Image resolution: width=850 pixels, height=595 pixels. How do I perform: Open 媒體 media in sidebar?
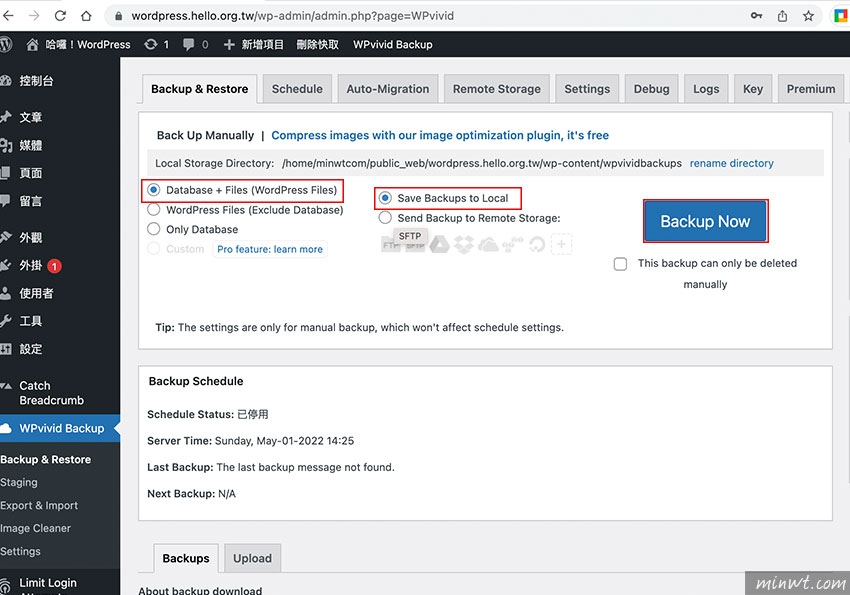(x=30, y=145)
